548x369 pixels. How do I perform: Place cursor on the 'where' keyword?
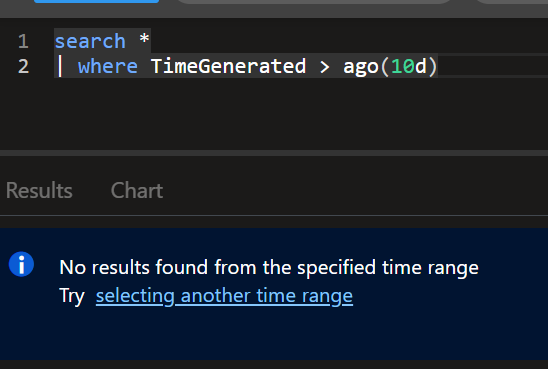coord(108,66)
